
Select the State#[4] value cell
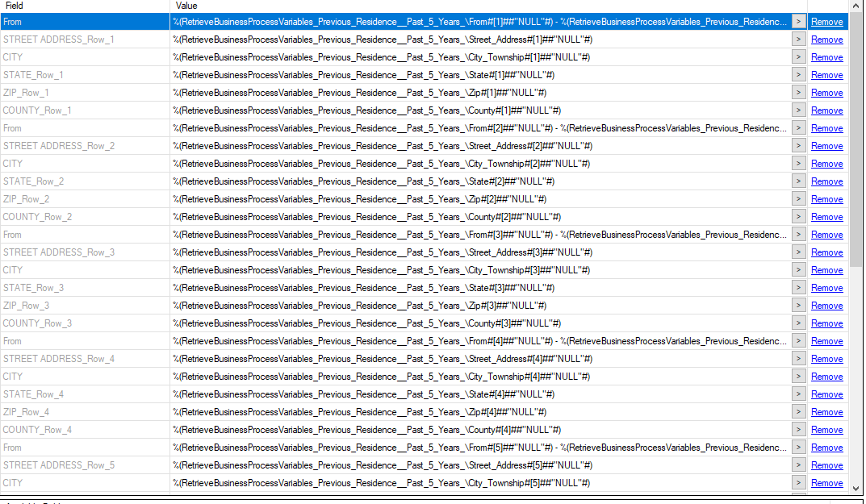coord(480,394)
